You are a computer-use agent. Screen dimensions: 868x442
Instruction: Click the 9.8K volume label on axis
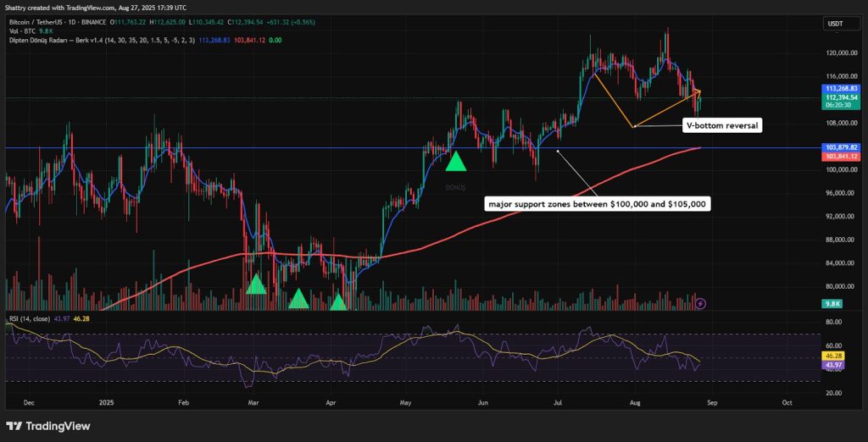click(834, 303)
